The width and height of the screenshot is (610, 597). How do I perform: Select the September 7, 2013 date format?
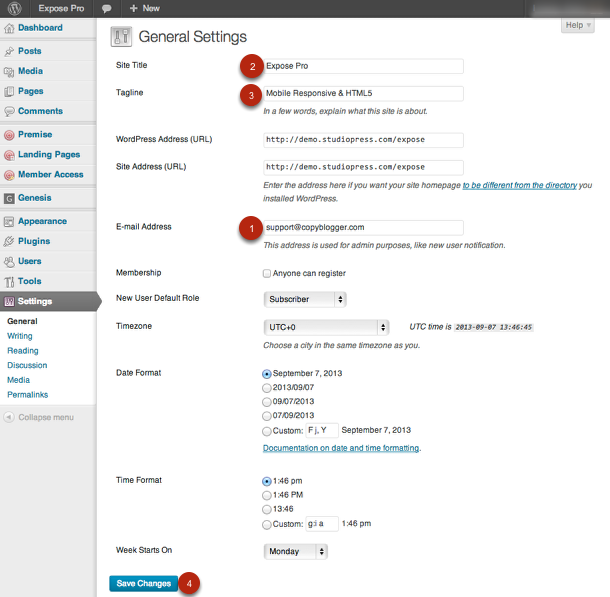pos(266,374)
